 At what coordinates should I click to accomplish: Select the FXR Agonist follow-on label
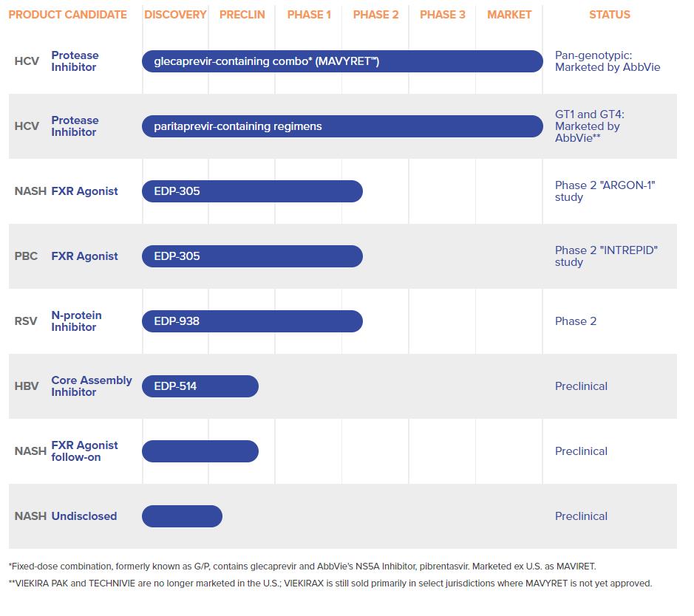pos(84,451)
